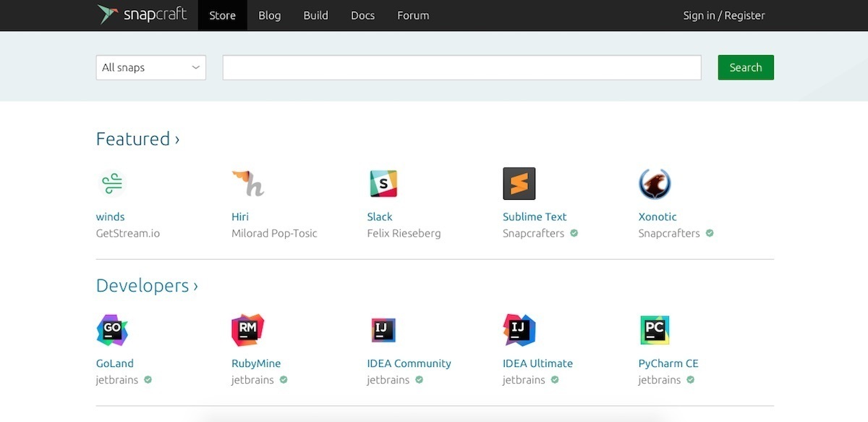Open the Hiri app icon
The height and width of the screenshot is (422, 868).
point(248,183)
